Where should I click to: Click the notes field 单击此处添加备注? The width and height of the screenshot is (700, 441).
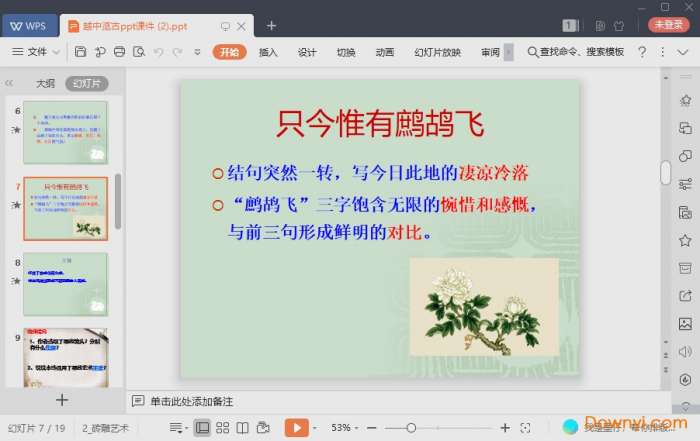pyautogui.click(x=192, y=401)
